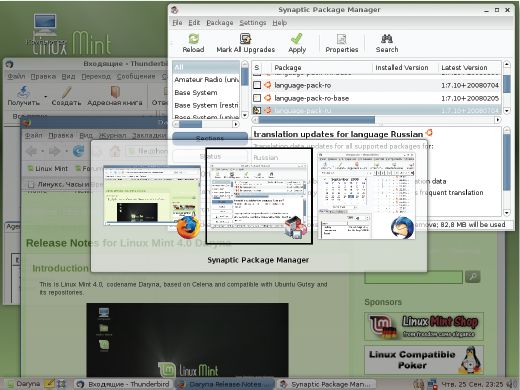Toggle checkbox for language-pack-ro-base
The image size is (520, 390).
point(257,98)
